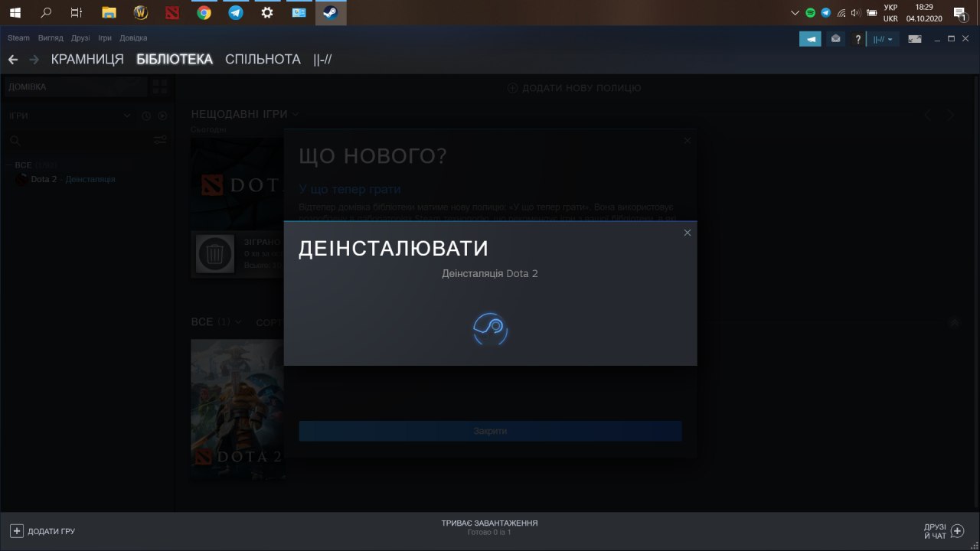Open the Windows notification center icon
This screenshot has height=551, width=980.
[959, 12]
